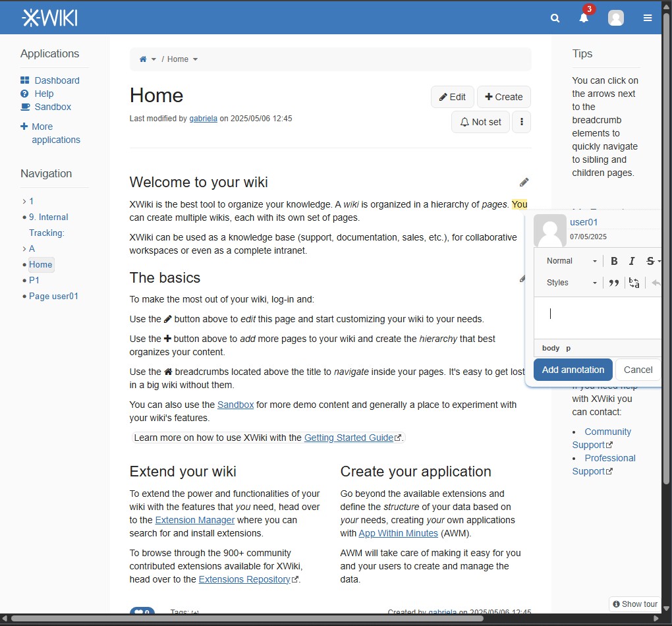Screen dimensions: 672x626
Task: Open the Dashboard application
Action: (57, 80)
